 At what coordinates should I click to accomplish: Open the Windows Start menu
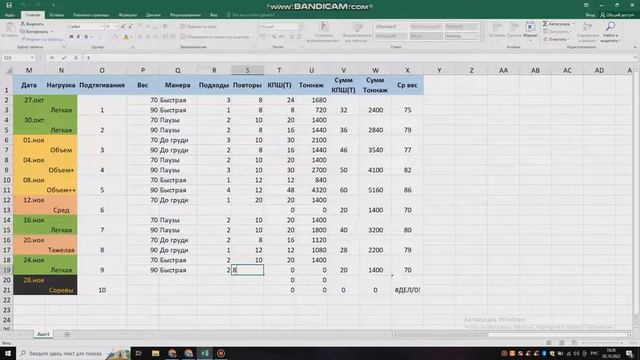[8, 353]
